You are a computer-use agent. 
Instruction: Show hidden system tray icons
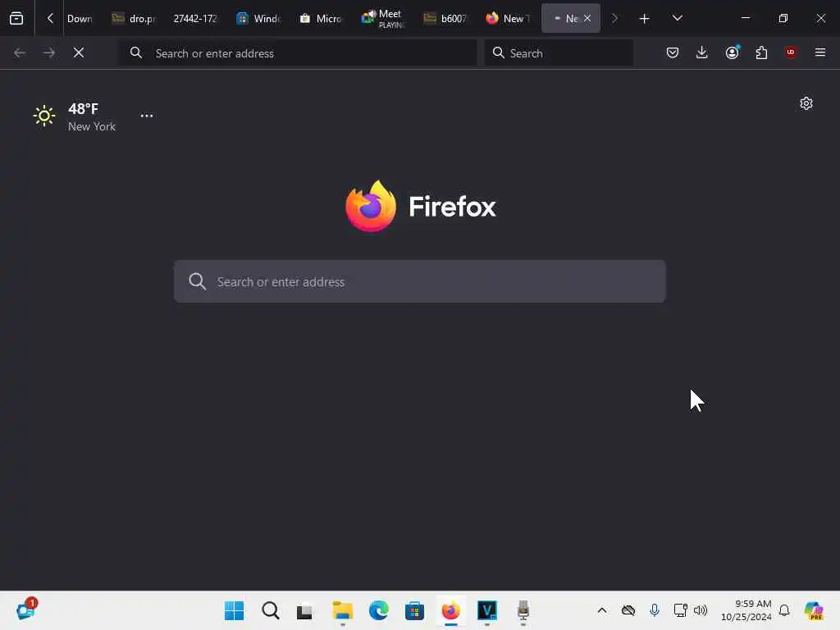click(602, 610)
